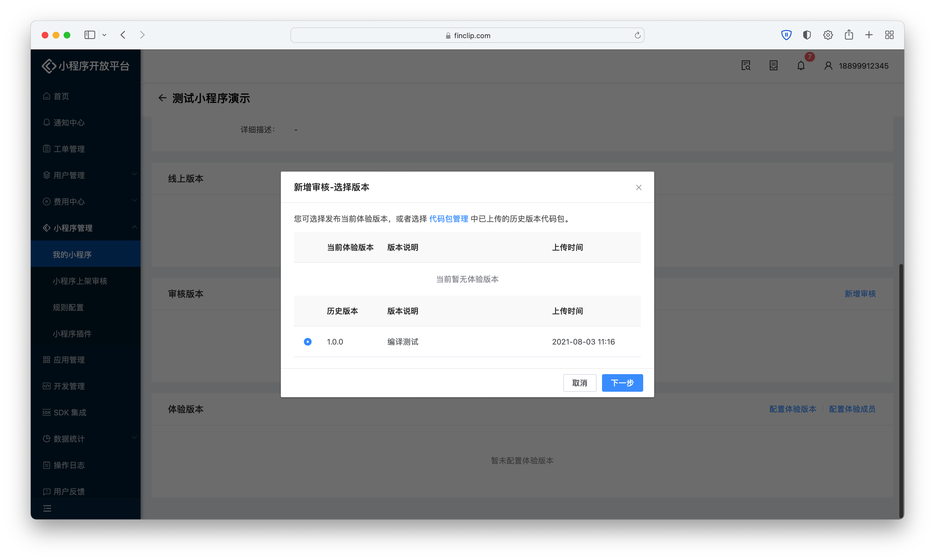Open the document search icon in header

[746, 66]
